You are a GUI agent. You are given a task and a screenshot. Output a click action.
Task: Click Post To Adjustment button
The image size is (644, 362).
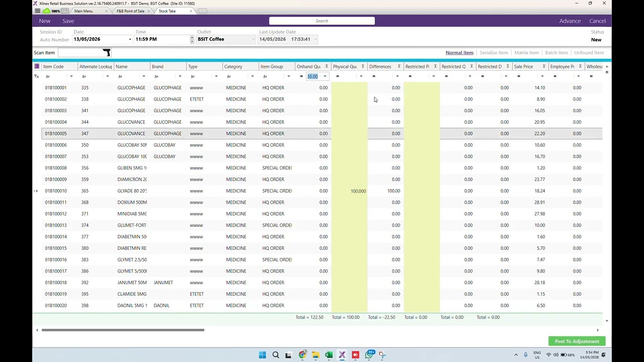pos(577,341)
